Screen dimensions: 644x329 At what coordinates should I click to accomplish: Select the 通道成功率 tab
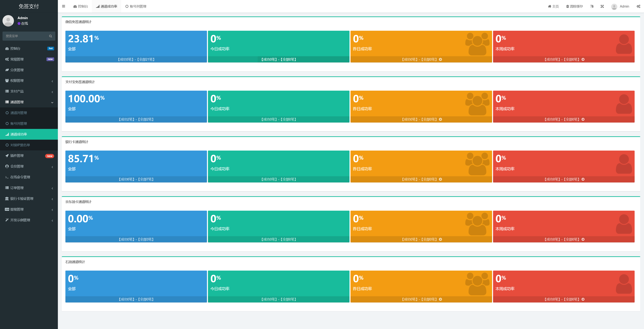106,6
